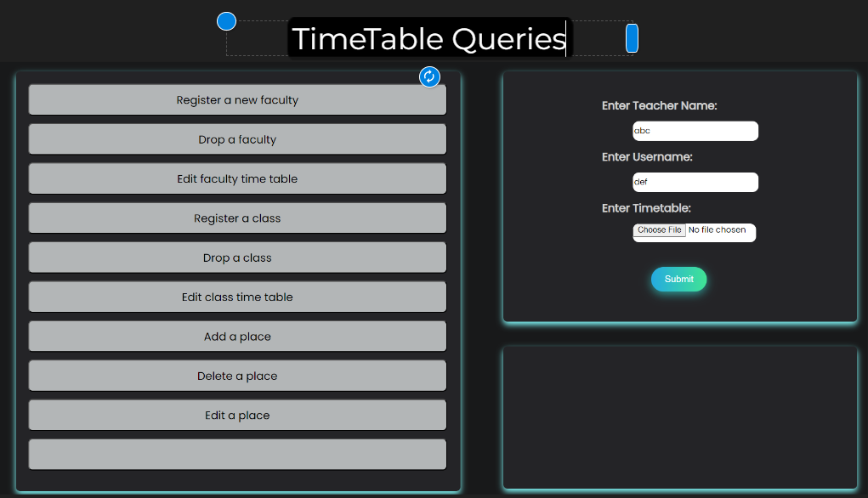Click the Username field containing def
Image resolution: width=868 pixels, height=498 pixels.
695,182
